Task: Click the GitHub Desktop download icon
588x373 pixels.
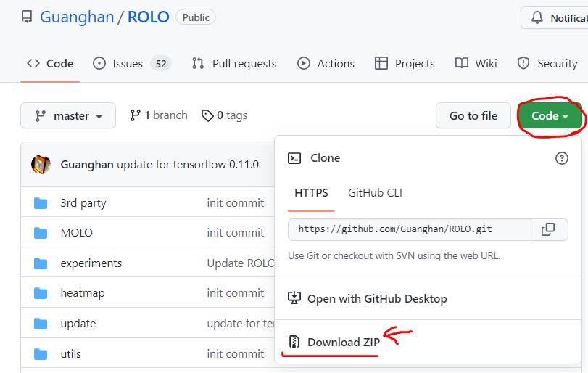Action: (x=294, y=298)
